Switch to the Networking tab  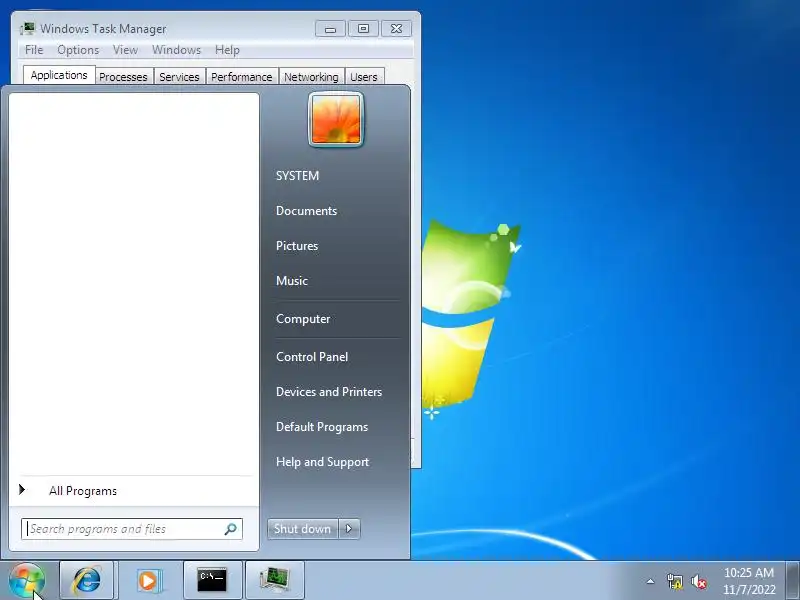coord(311,77)
